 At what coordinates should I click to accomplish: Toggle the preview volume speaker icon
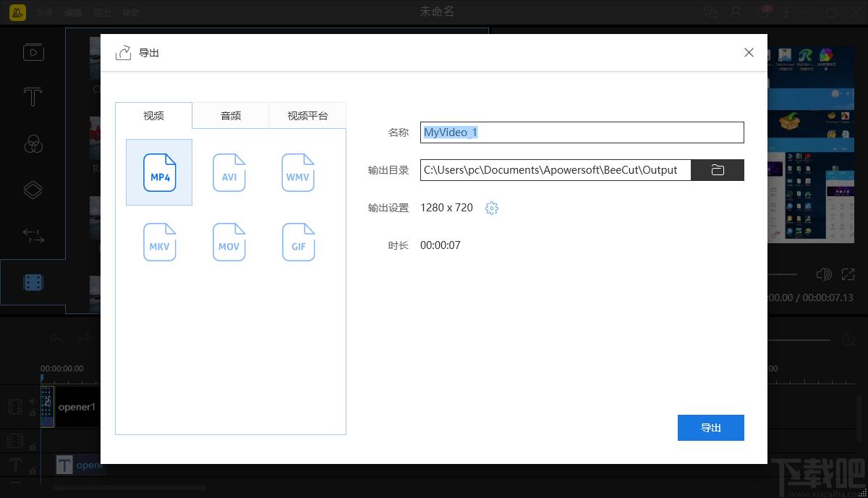tap(824, 274)
